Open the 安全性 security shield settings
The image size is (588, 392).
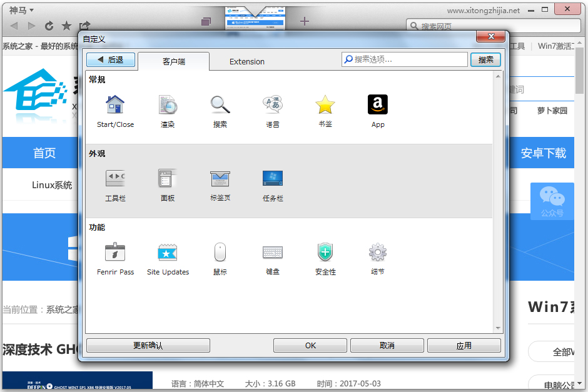325,252
